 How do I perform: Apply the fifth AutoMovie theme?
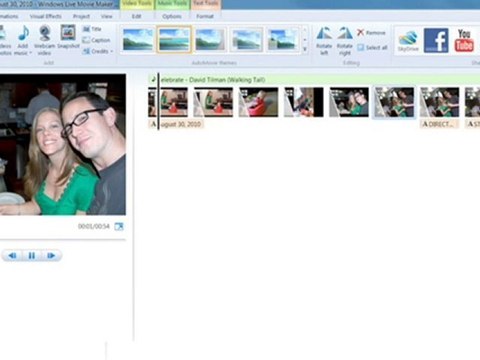[x=283, y=39]
